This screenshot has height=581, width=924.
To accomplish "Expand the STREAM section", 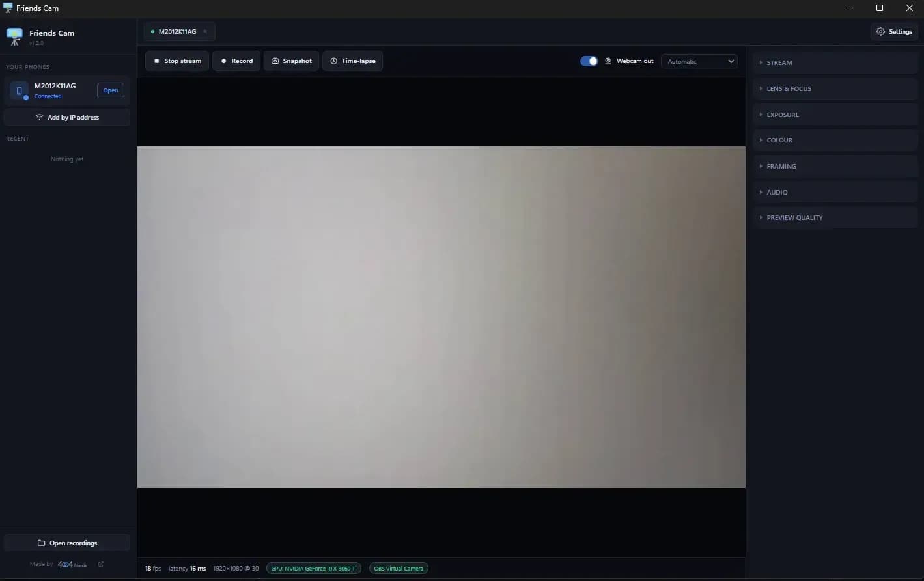I will pyautogui.click(x=835, y=62).
